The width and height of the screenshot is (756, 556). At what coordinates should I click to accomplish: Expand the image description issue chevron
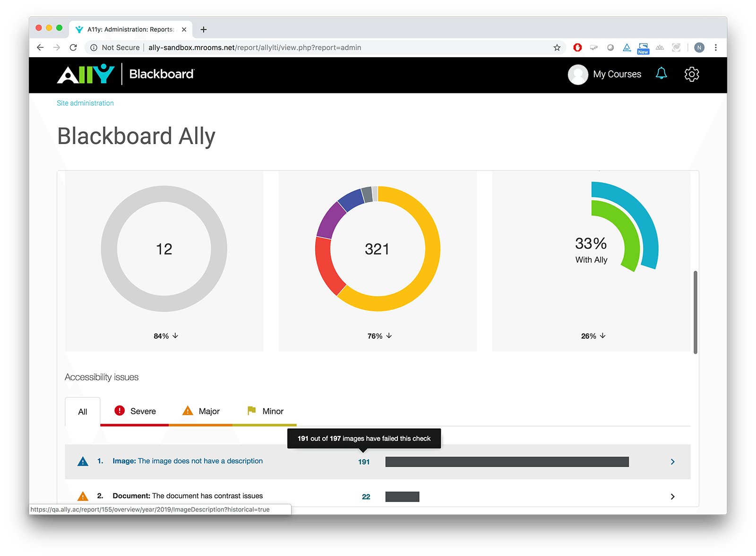(672, 462)
